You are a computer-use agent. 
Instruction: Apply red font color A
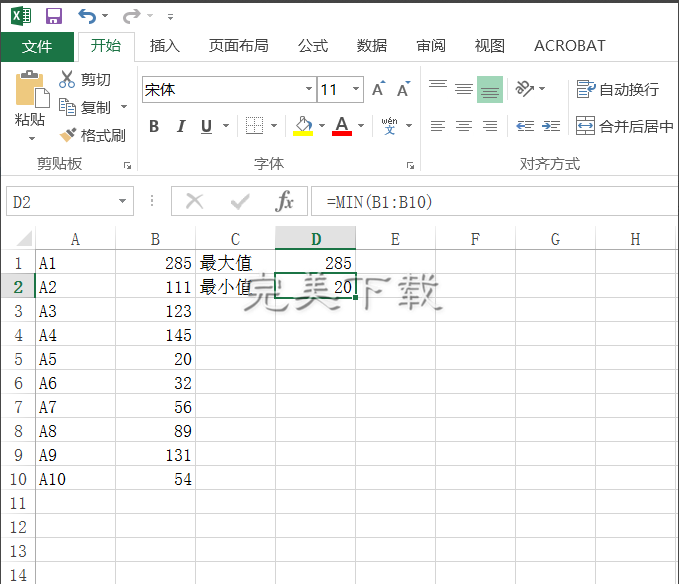click(342, 126)
